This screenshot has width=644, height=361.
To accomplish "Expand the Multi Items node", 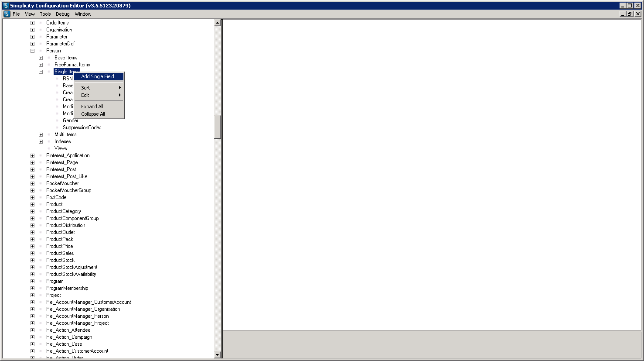I will 41,134.
